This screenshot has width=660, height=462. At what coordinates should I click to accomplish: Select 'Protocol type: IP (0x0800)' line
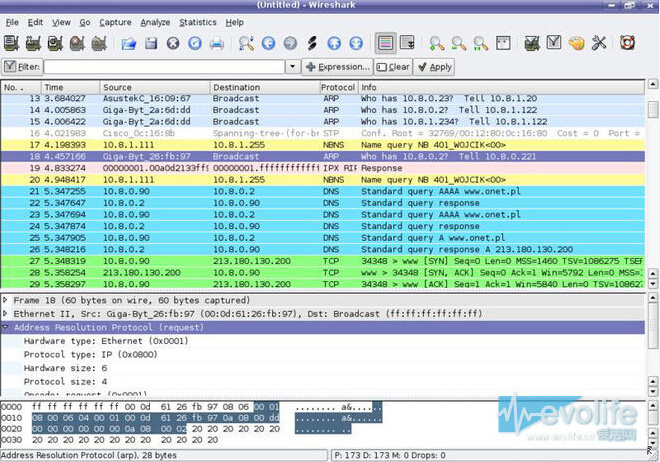pyautogui.click(x=90, y=355)
